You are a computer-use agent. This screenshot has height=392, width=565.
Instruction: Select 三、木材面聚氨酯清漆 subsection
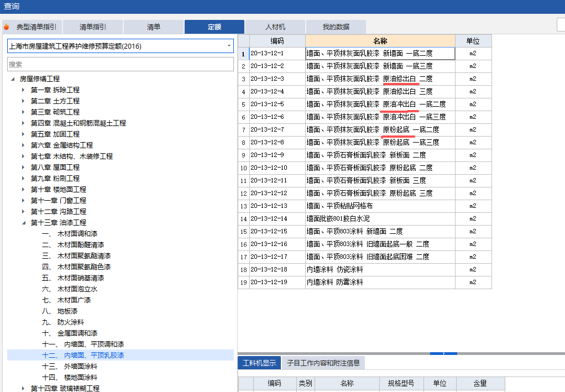[76, 256]
